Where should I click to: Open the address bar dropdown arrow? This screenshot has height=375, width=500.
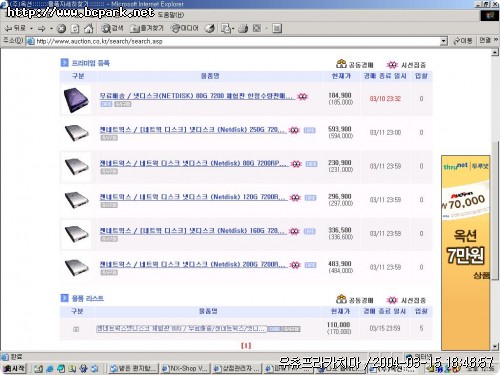pos(443,41)
